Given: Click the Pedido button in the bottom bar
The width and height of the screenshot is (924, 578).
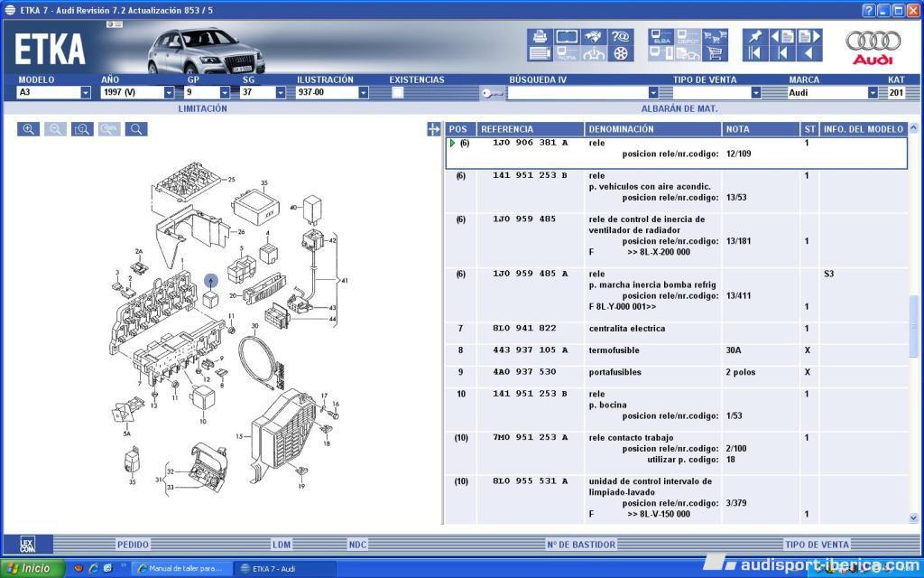Looking at the screenshot, I should (x=134, y=545).
